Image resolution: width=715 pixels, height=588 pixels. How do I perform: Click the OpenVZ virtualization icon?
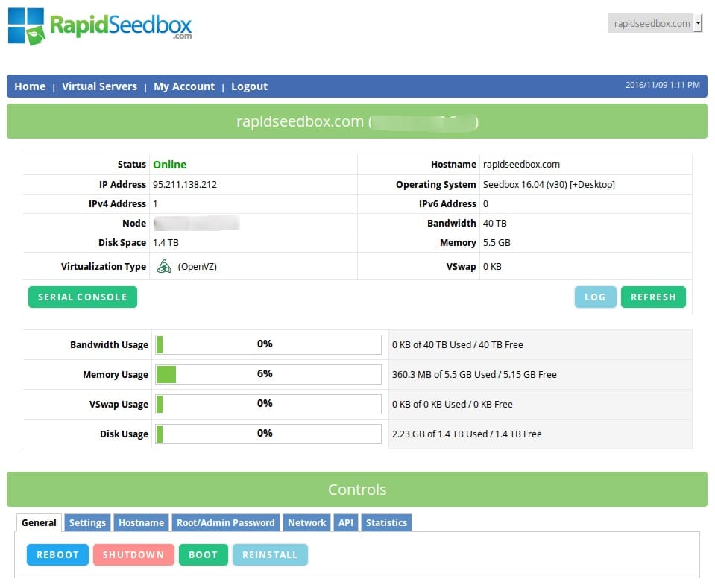[164, 266]
